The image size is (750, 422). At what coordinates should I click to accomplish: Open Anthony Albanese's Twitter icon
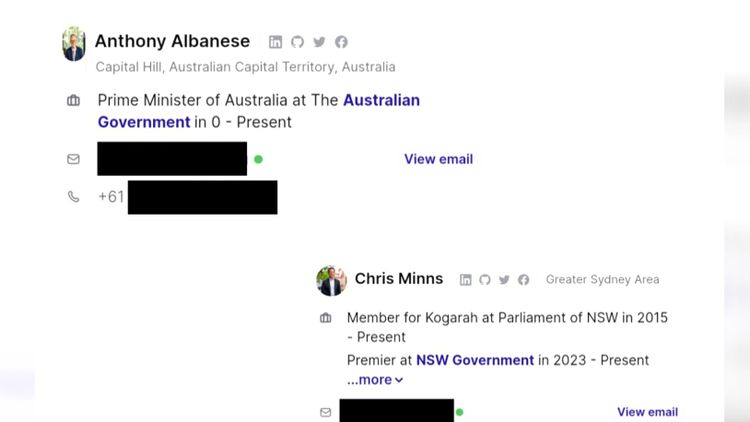(x=319, y=42)
